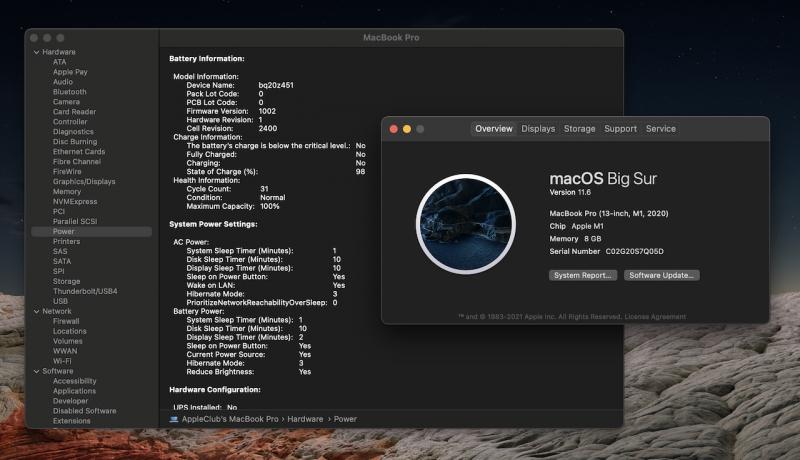The image size is (800, 460).
Task: Collapse the Network section in sidebar
Action: coord(36,311)
